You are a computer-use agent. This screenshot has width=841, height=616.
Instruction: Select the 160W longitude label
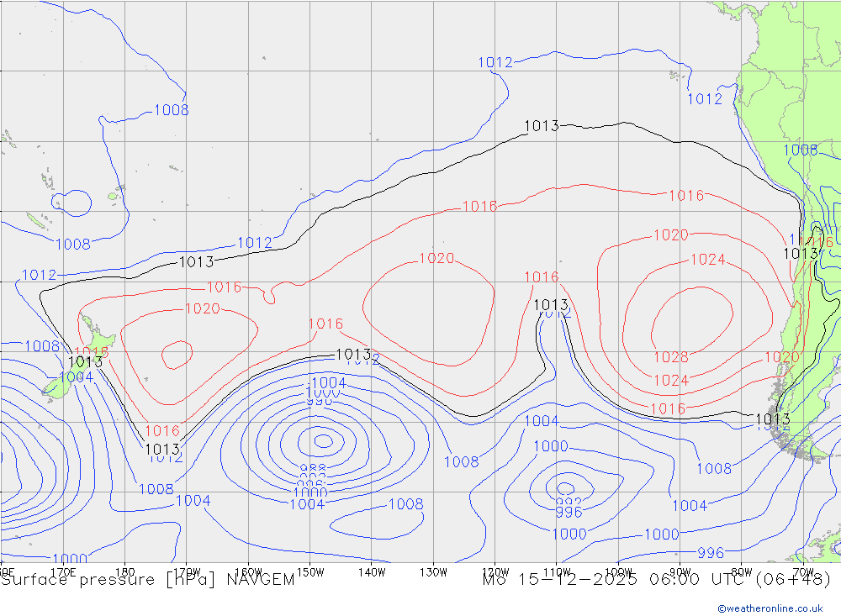click(248, 572)
